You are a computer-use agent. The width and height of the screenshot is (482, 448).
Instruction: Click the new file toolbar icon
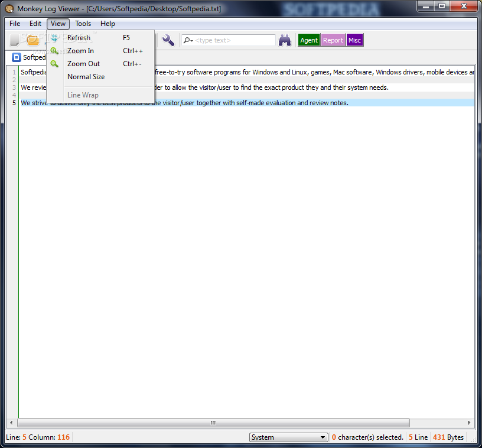14,40
